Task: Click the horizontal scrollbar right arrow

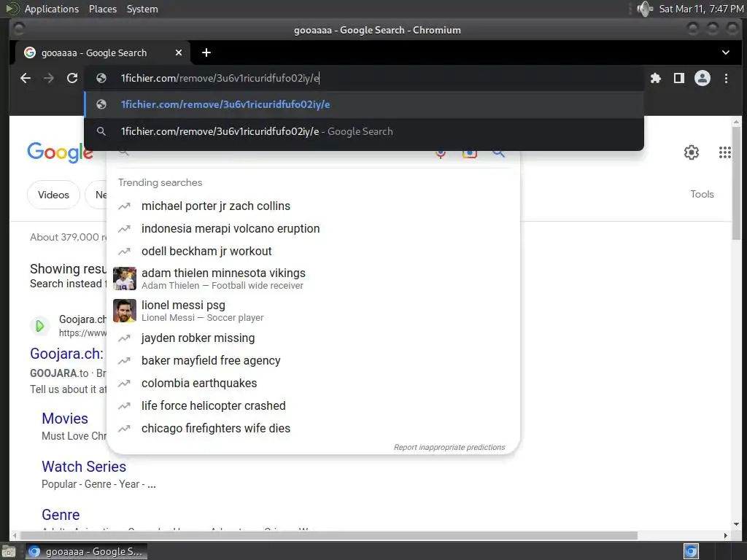Action: [x=726, y=536]
